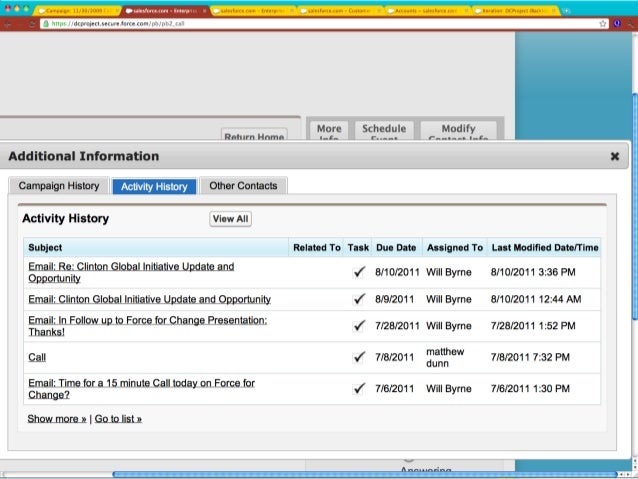Close the Additional Information dialog
This screenshot has width=638, height=479.
(614, 157)
